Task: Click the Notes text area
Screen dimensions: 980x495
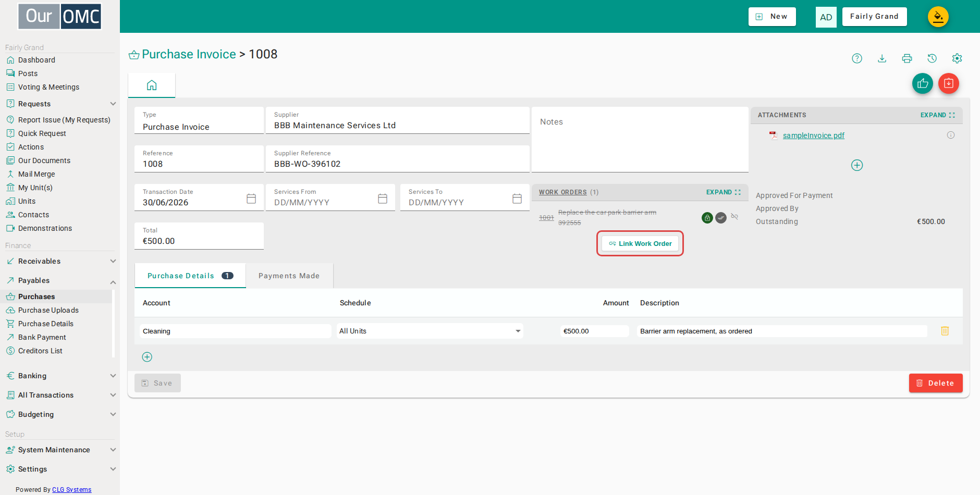Action: [x=640, y=140]
